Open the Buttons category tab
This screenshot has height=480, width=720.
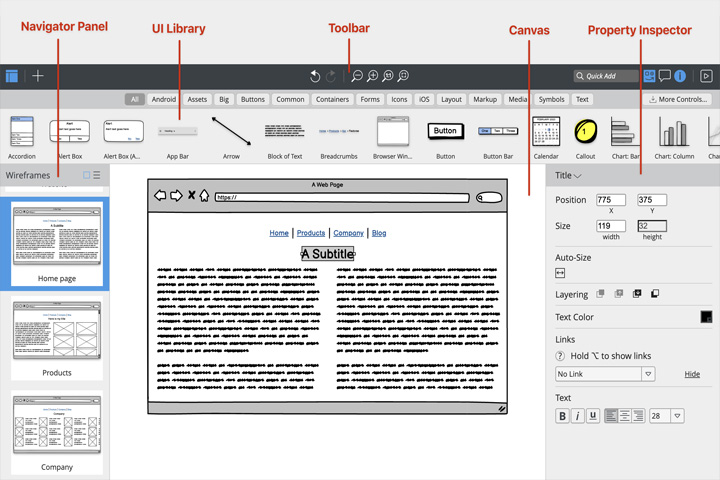click(x=253, y=99)
